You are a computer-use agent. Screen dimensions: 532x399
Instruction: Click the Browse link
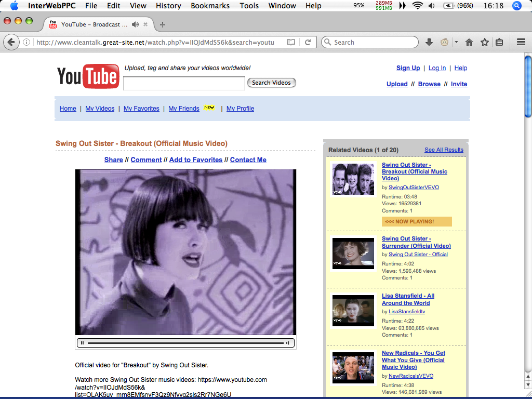coord(429,84)
